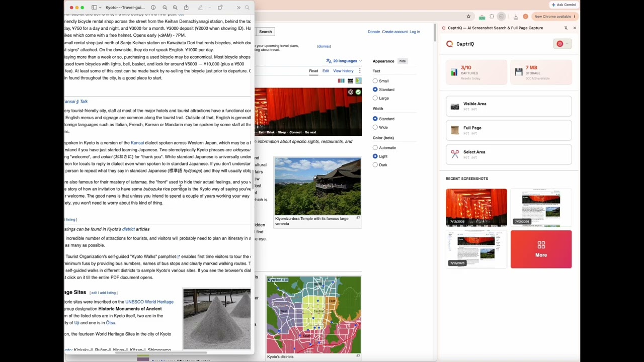Select Standard width option
This screenshot has width=644, height=362.
point(375,119)
